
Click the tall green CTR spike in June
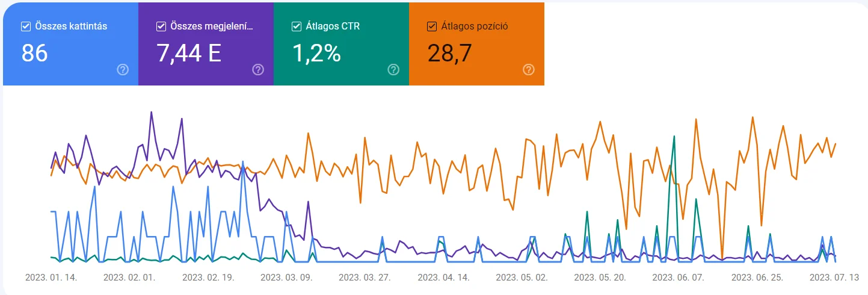674,137
